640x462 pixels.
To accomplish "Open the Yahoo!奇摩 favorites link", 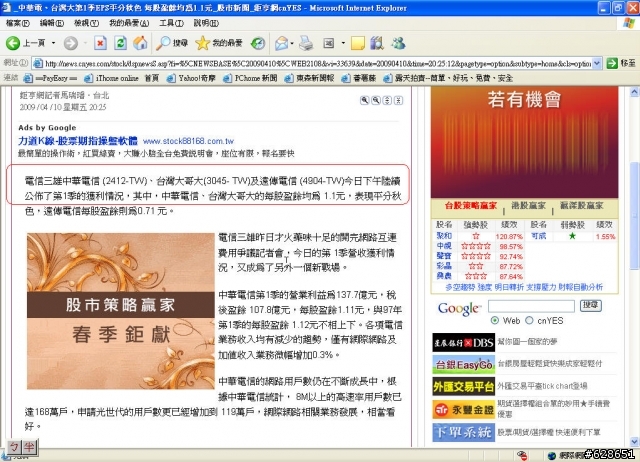I will [x=191, y=78].
